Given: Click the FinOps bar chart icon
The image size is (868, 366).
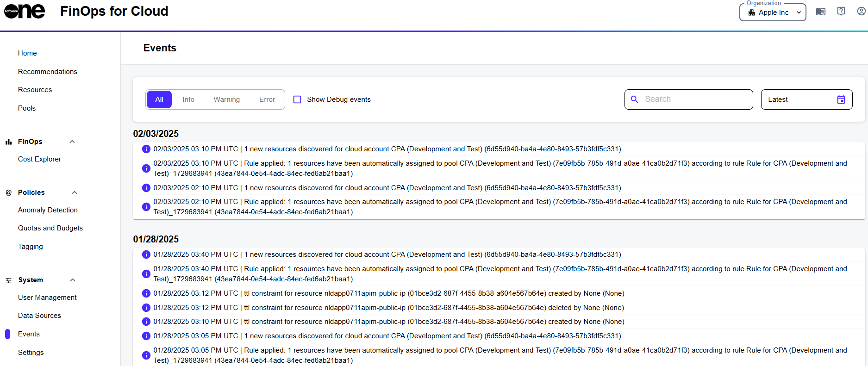Looking at the screenshot, I should pyautogui.click(x=8, y=142).
